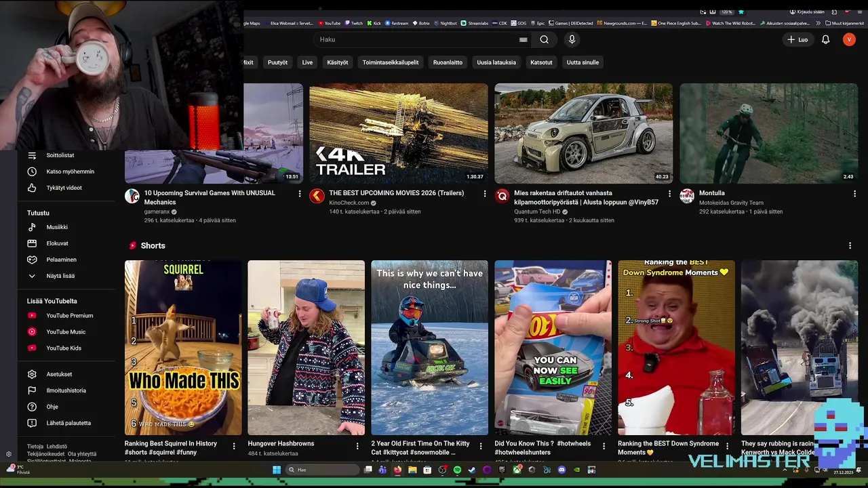Open KinoCheck.com channel avatar
The height and width of the screenshot is (488, 868).
(x=317, y=196)
